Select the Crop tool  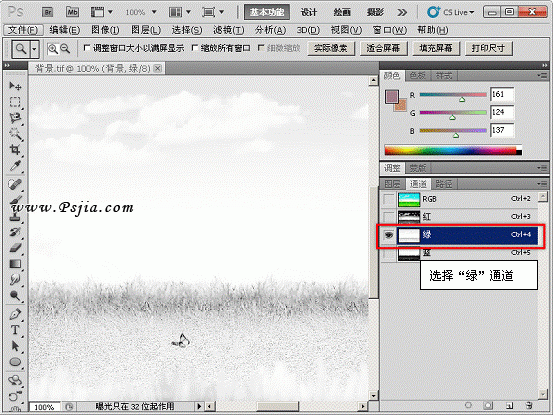pyautogui.click(x=15, y=149)
